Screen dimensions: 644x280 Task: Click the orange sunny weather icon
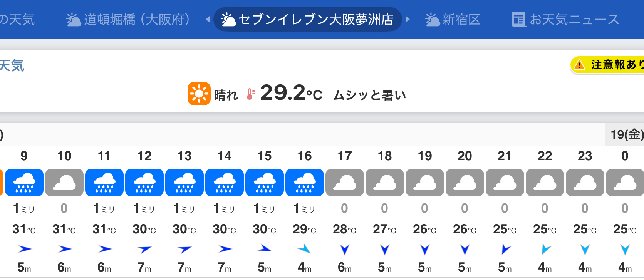[199, 94]
